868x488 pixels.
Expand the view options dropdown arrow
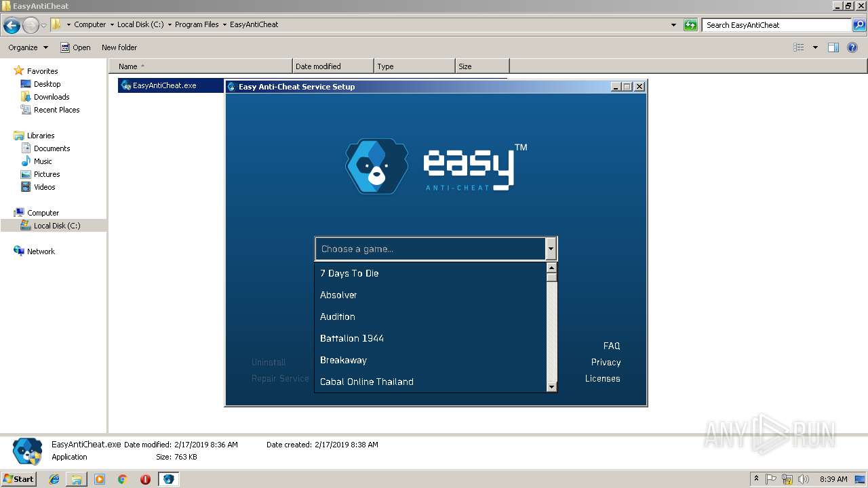click(x=815, y=47)
